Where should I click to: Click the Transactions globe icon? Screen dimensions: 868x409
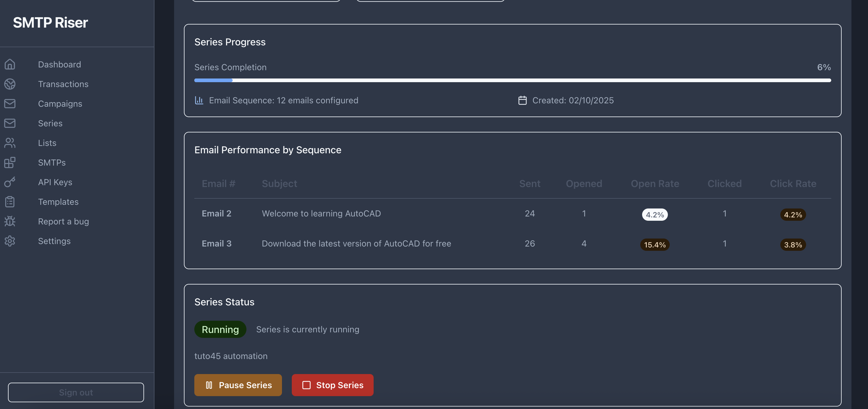coord(10,84)
